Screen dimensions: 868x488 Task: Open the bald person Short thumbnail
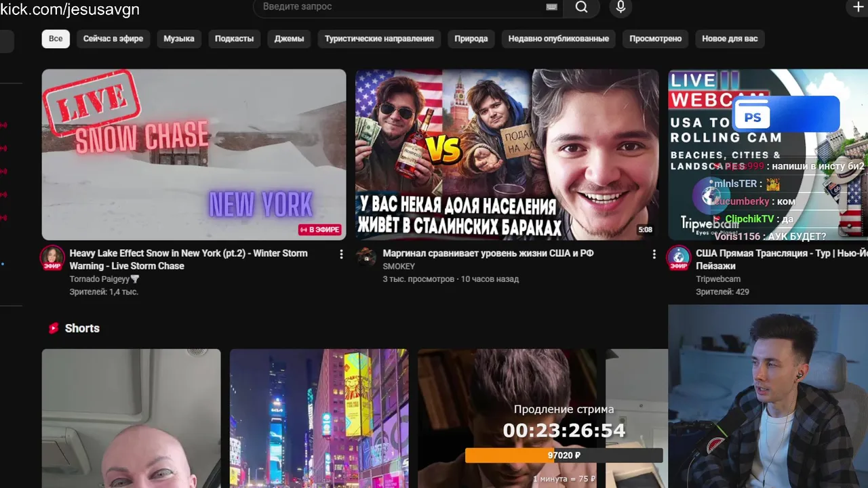(x=132, y=418)
